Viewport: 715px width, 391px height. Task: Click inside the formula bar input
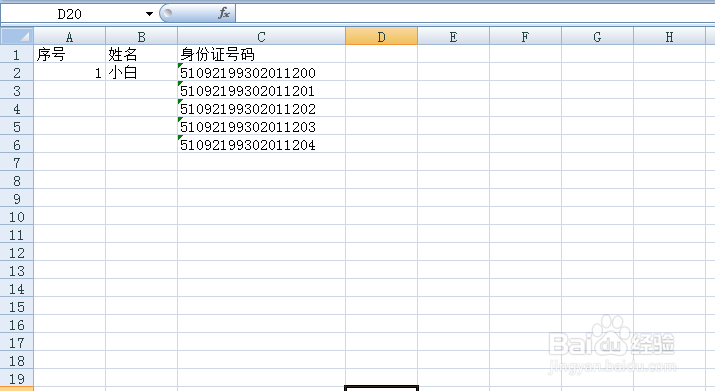475,14
